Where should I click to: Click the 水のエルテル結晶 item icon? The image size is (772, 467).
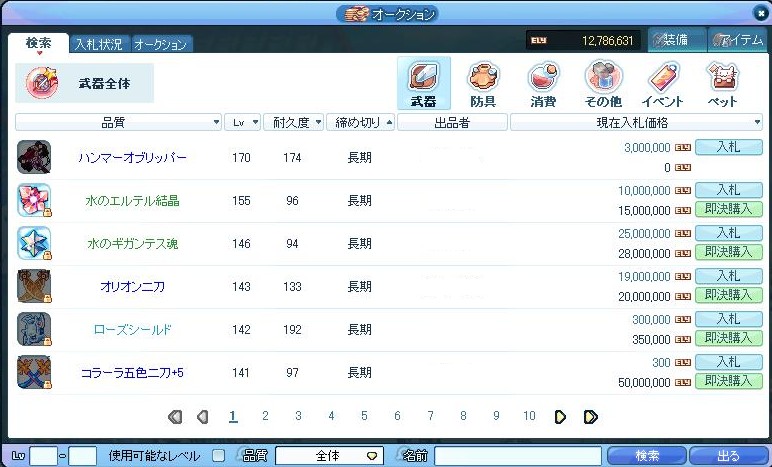[34, 200]
